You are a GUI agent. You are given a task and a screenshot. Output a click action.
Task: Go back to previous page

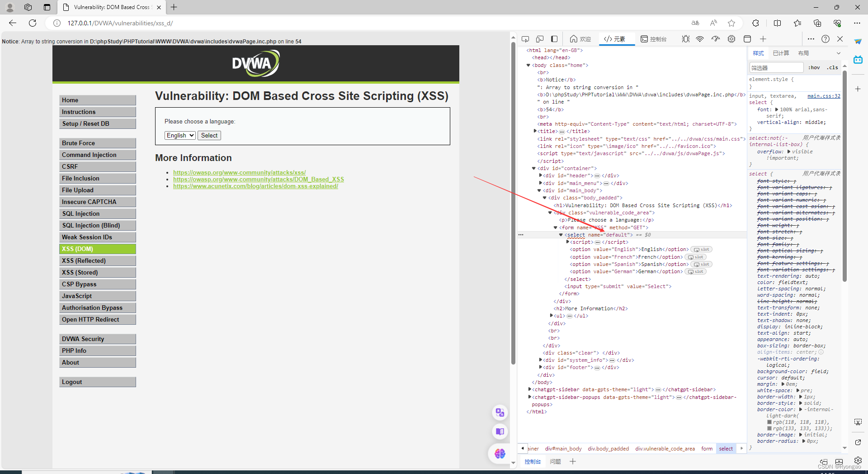(x=13, y=23)
